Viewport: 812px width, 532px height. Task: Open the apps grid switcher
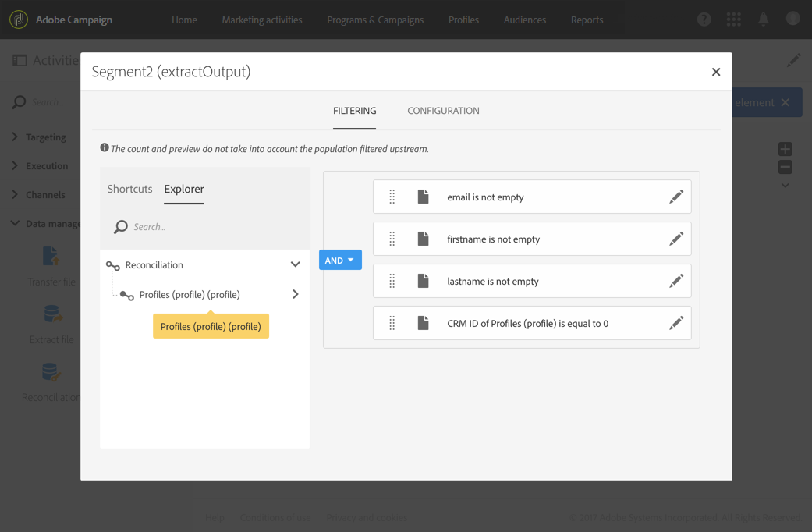pos(733,20)
